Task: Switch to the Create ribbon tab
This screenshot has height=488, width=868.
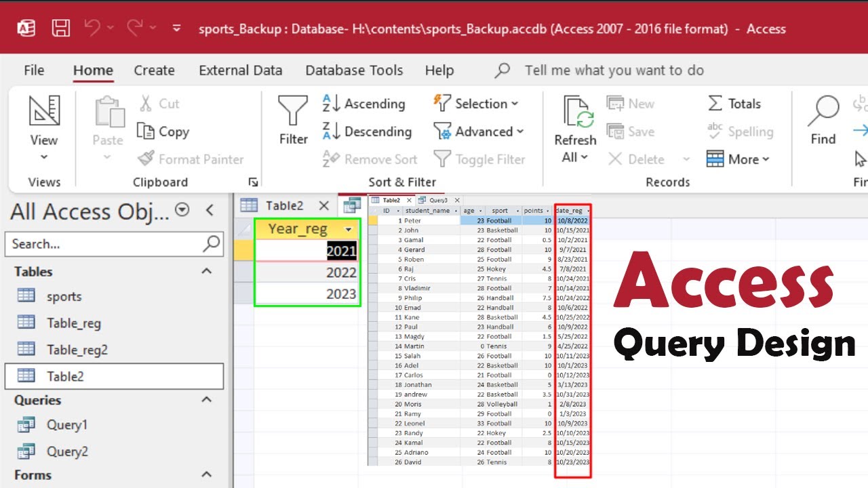Action: (x=154, y=70)
